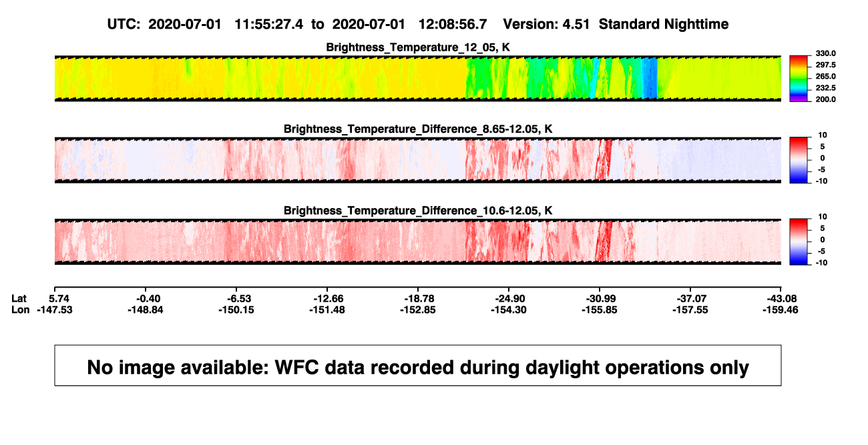Click latitude value '-18.78'
This screenshot has height=445, width=868.
coord(417,298)
